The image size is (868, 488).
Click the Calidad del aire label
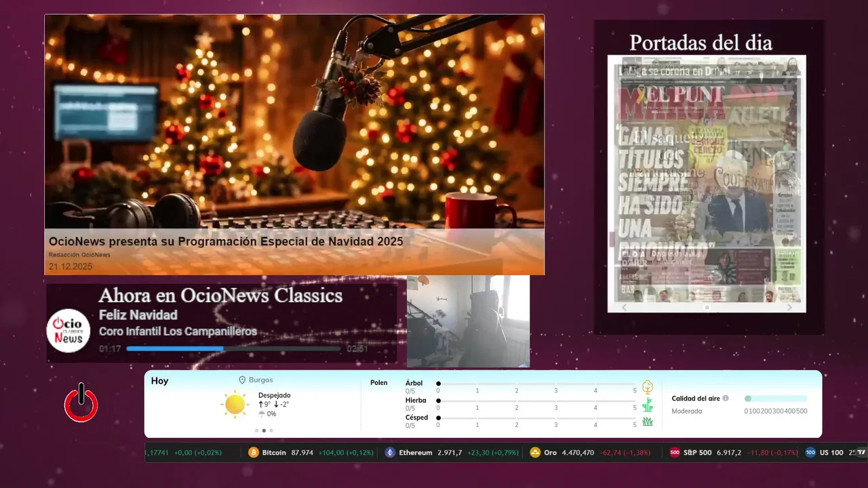pos(696,399)
